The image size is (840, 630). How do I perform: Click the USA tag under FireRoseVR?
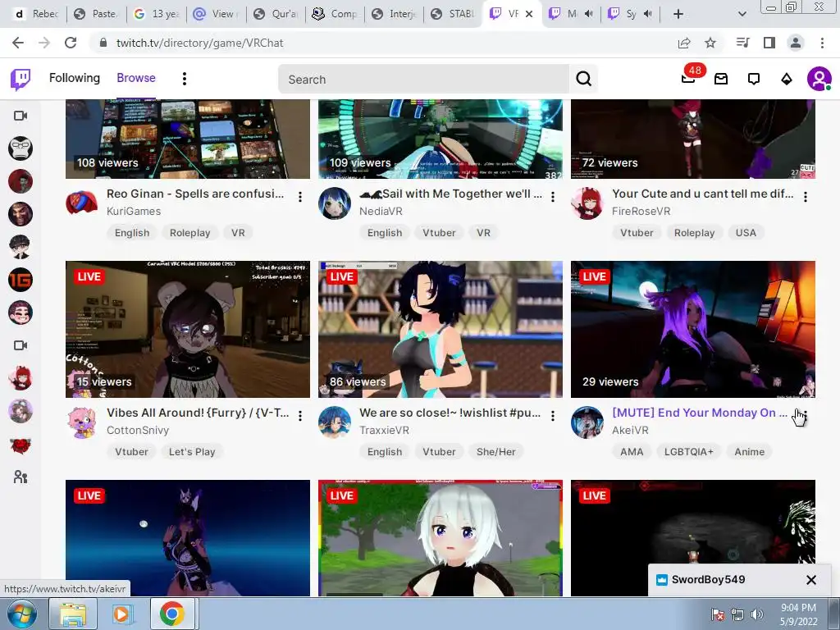[745, 232]
